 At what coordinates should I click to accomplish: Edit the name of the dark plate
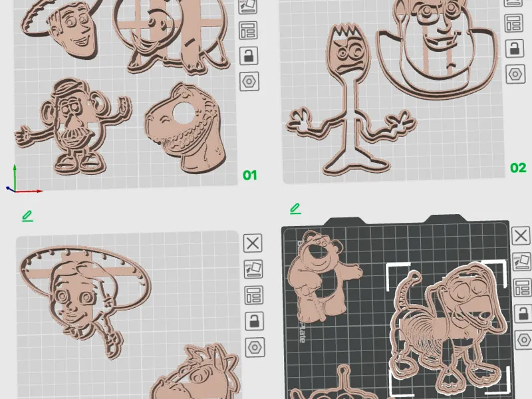click(x=295, y=209)
